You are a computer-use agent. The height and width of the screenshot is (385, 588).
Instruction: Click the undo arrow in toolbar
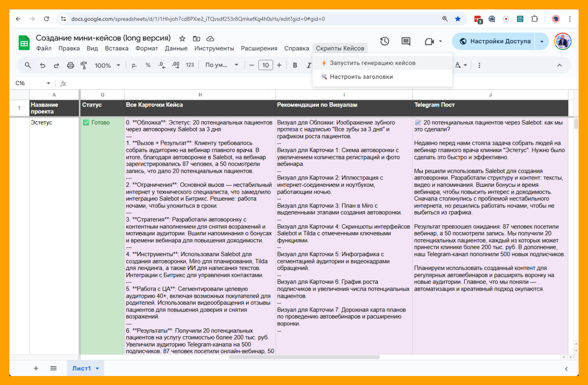pyautogui.click(x=42, y=65)
